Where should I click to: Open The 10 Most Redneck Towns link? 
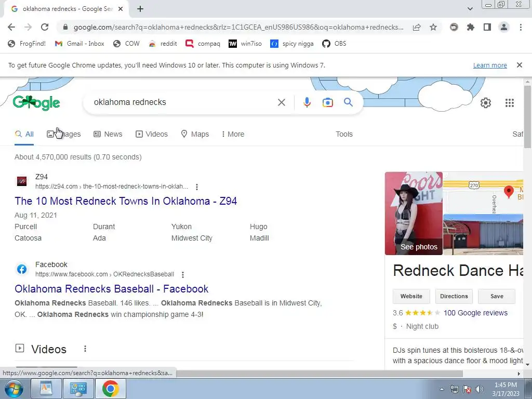[126, 201]
